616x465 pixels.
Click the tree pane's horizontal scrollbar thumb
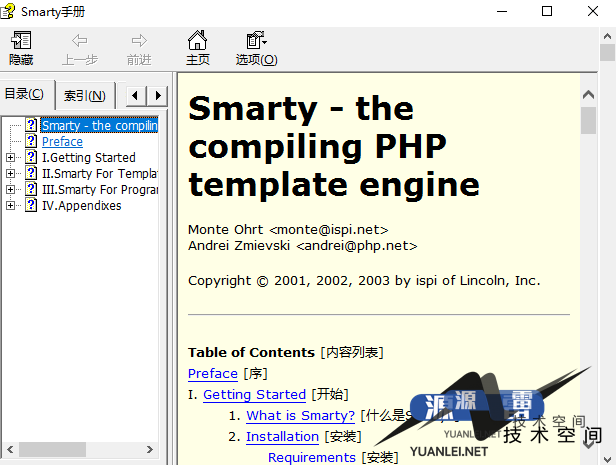point(53,449)
